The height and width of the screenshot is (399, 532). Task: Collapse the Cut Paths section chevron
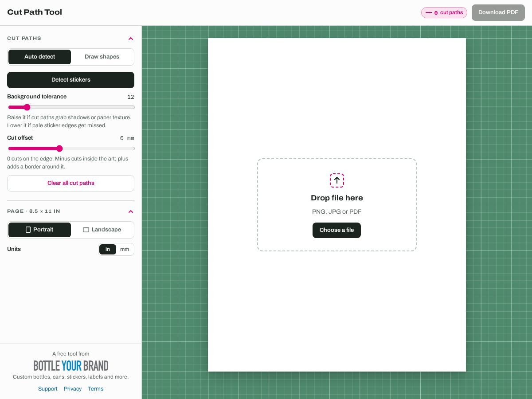131,39
